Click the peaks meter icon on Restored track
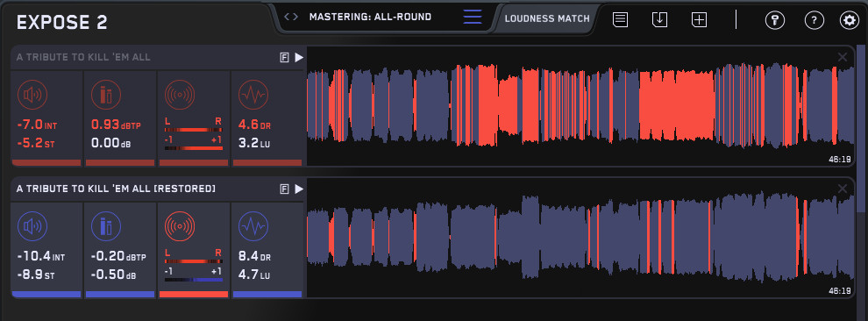 (x=106, y=226)
